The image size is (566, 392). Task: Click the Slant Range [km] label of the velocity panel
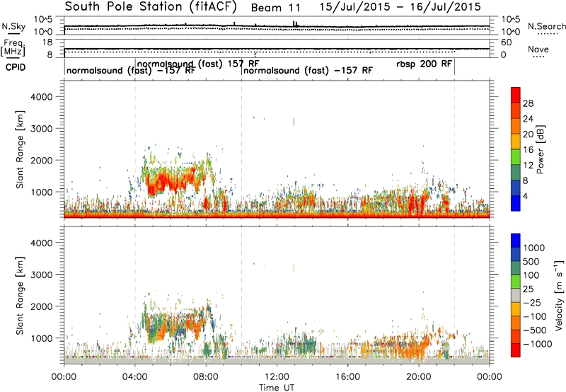20,295
